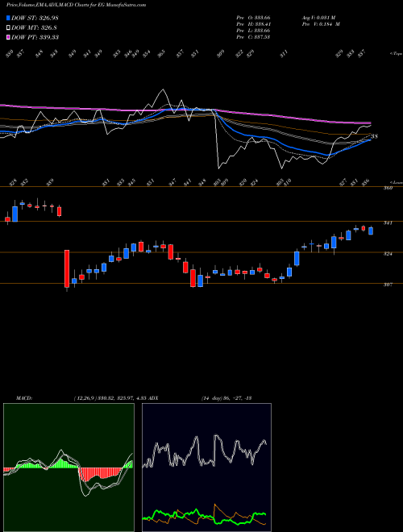The height and width of the screenshot is (532, 403).
Task: Click the 369 price axis label
Action: pyautogui.click(x=388, y=188)
